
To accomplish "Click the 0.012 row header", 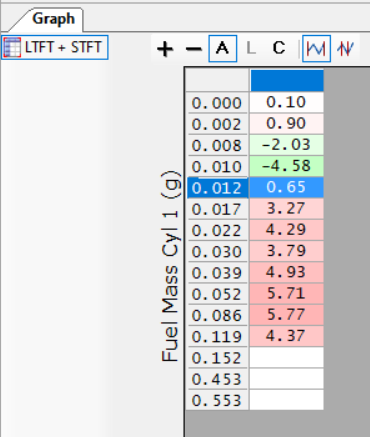I will [217, 188].
